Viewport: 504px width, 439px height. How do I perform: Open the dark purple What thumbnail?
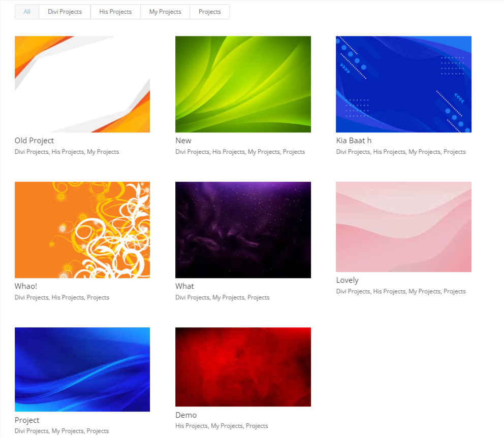coord(243,230)
